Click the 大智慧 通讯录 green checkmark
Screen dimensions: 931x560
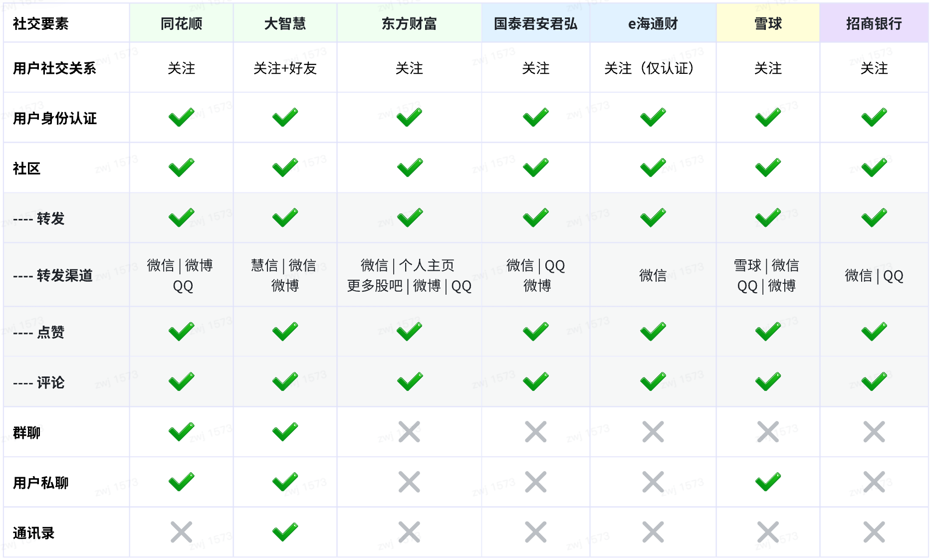point(285,532)
